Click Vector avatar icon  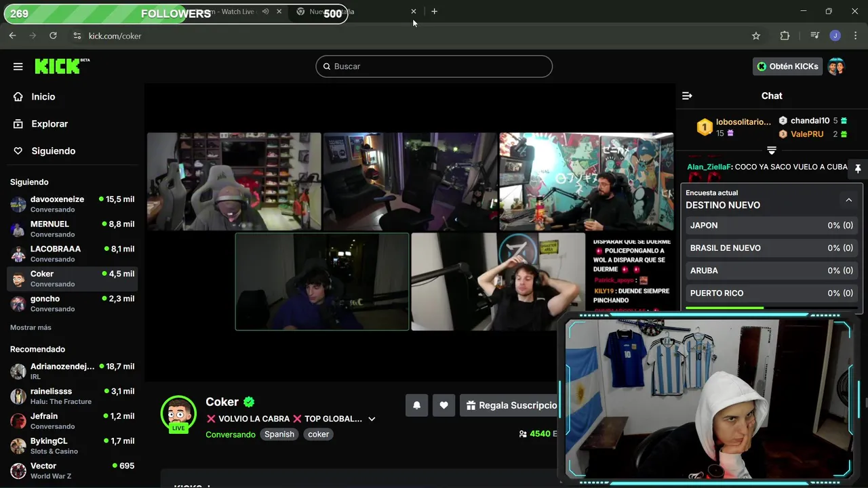(18, 470)
